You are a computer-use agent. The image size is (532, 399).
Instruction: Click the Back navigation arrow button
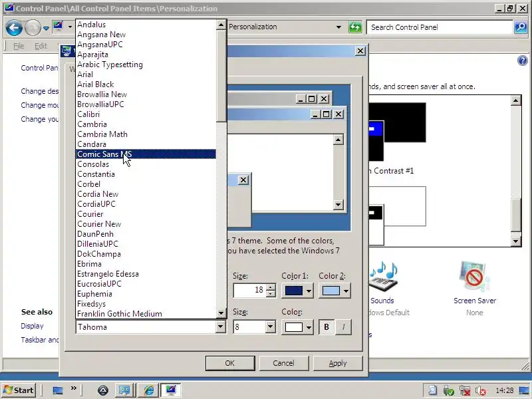click(x=14, y=28)
